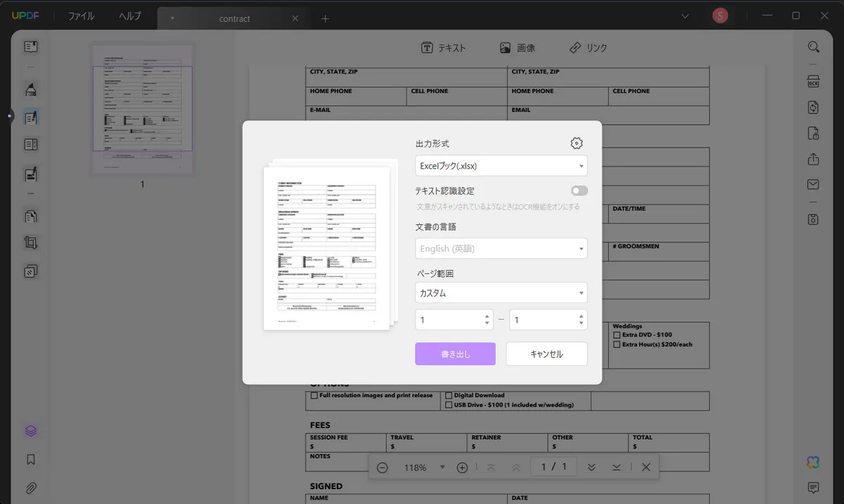
Task: Go to first page arrow in page bar
Action: tap(491, 467)
